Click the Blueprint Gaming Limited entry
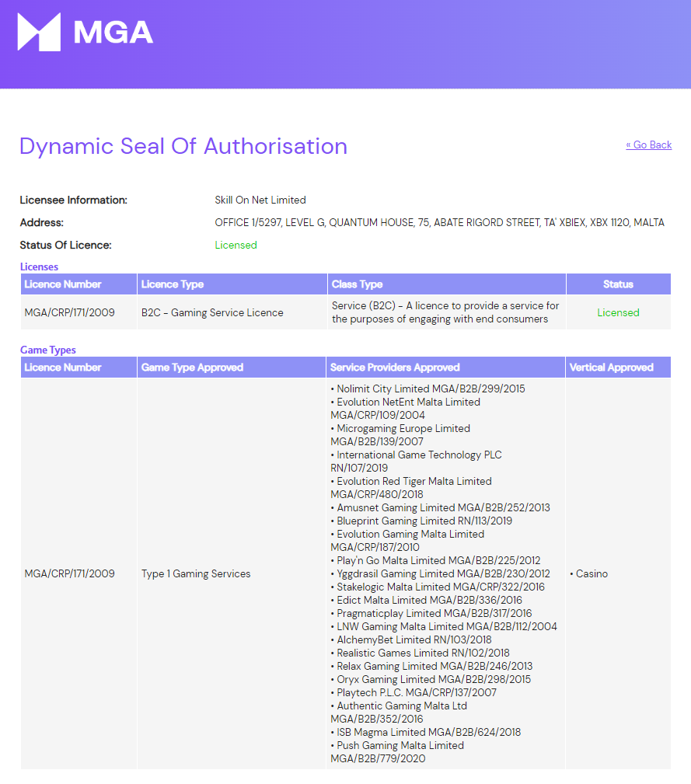Viewport: 691px width, 784px height. 421,521
